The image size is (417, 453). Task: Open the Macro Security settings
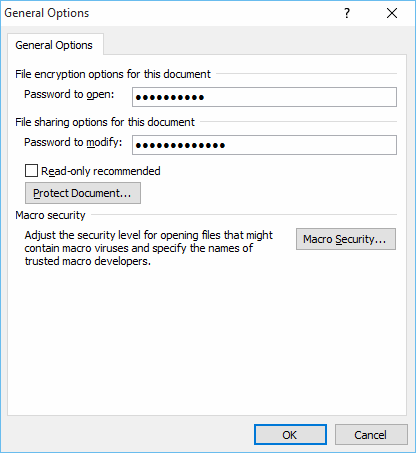coord(346,239)
